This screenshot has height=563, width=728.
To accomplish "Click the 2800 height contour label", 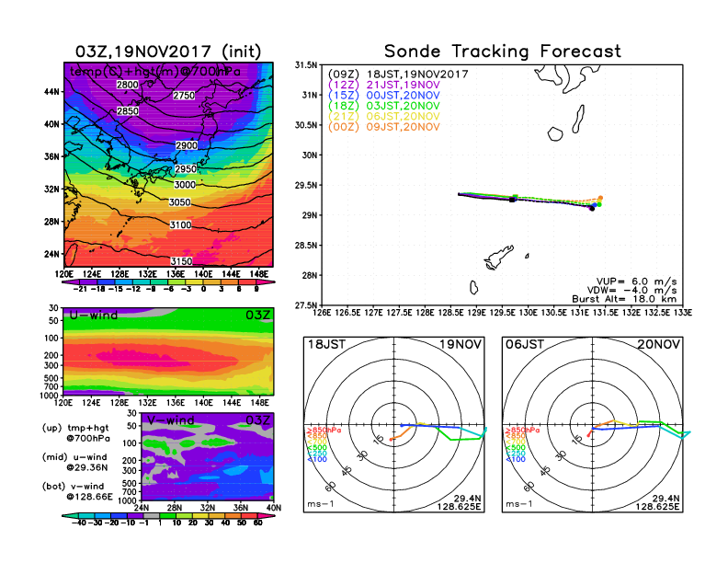I will coord(127,85).
